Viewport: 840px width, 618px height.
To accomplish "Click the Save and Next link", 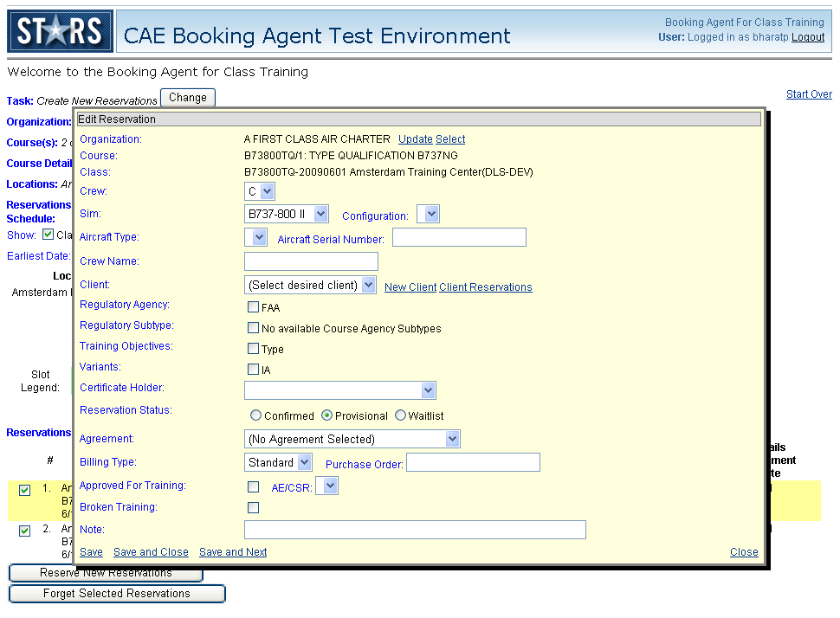I will point(233,552).
